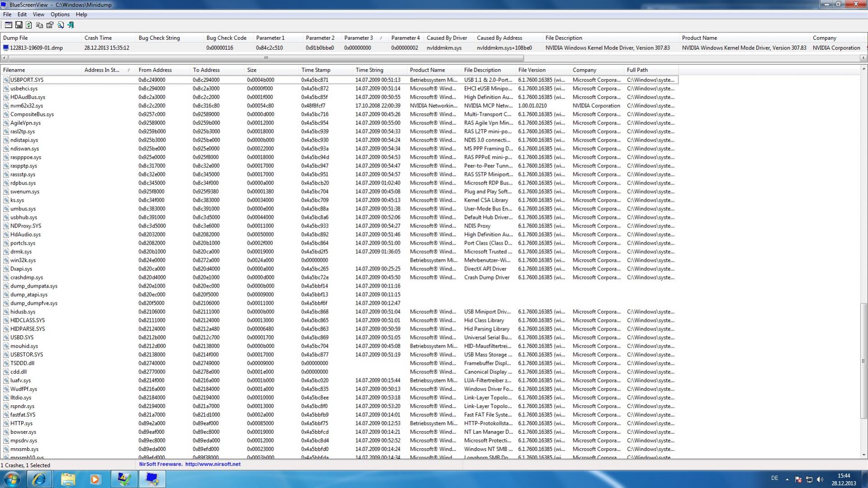Open Windows Media Player from the taskbar
The width and height of the screenshot is (868, 488).
click(x=95, y=479)
